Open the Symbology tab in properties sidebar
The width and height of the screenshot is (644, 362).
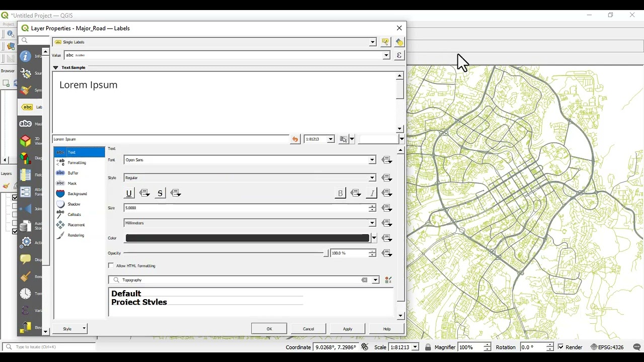31,90
